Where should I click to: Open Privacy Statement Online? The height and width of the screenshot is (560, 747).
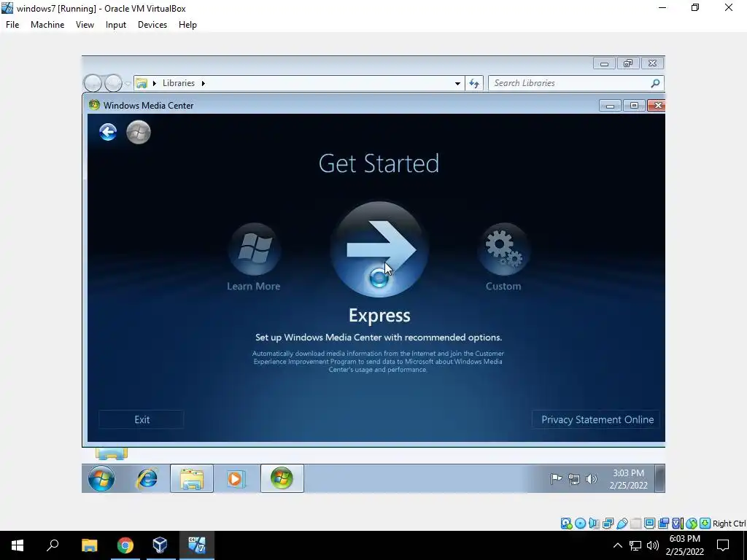point(597,419)
